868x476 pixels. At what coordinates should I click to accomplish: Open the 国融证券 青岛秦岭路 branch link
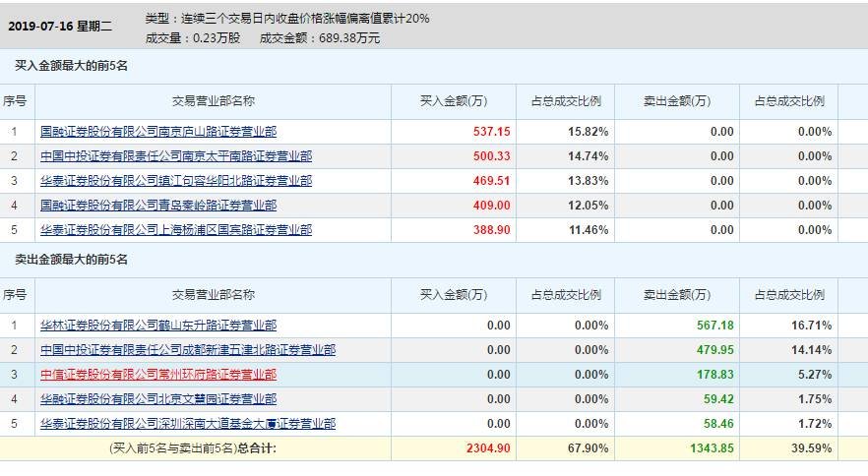(158, 205)
